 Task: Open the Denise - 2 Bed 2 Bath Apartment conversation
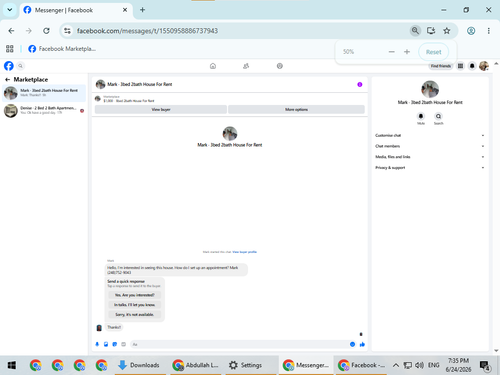tap(44, 110)
